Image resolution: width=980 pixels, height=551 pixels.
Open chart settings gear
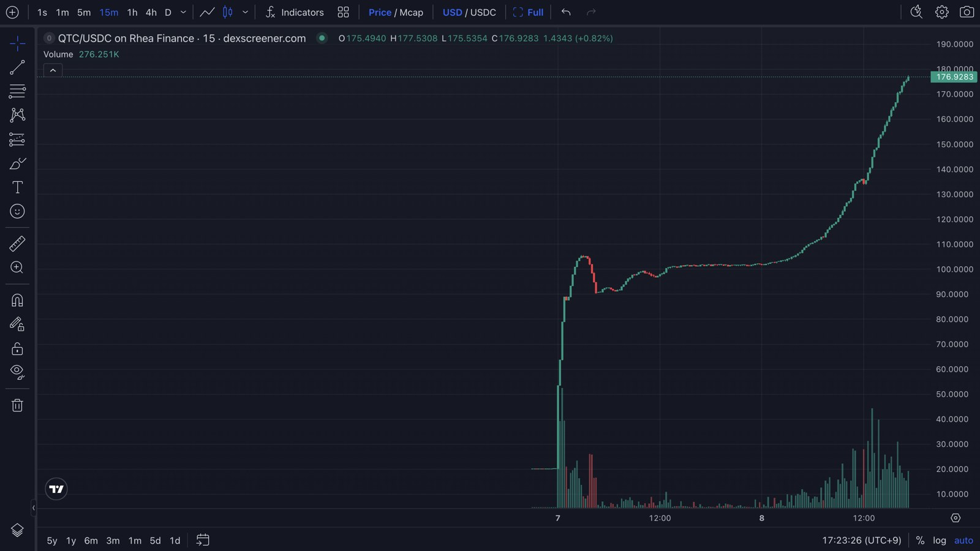[x=942, y=12]
